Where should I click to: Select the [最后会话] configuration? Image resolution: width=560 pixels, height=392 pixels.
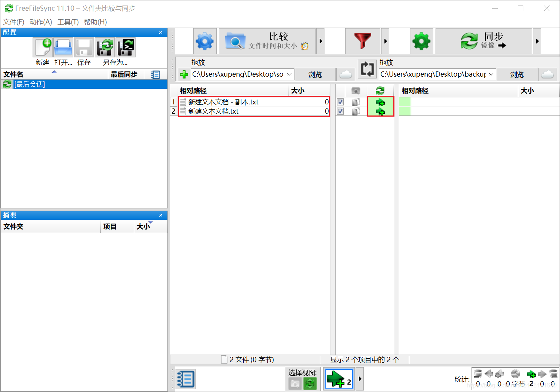point(84,84)
